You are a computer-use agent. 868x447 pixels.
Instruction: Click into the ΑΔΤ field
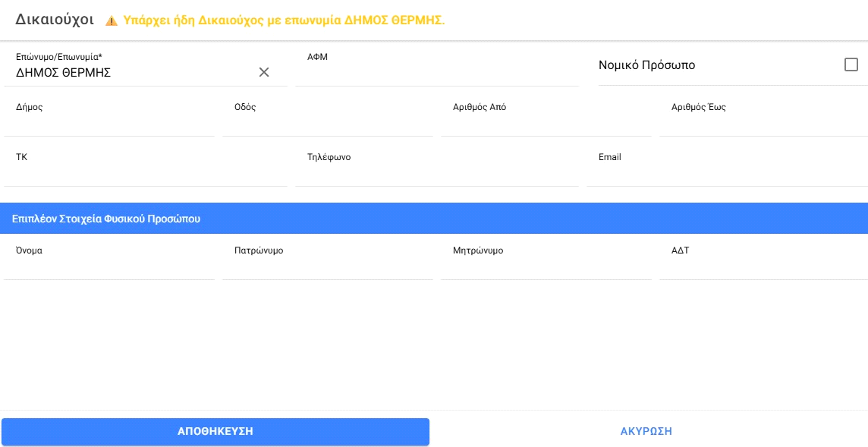coord(763,266)
